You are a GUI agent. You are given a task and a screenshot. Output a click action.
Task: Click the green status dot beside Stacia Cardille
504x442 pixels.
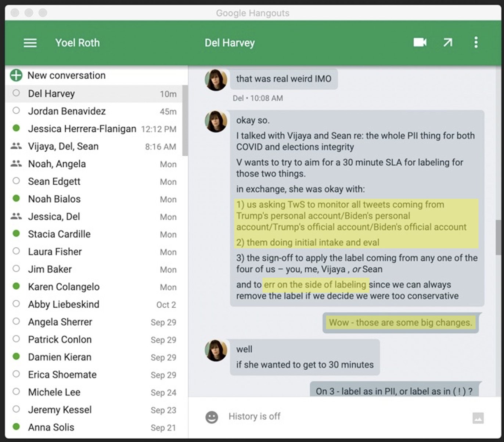pyautogui.click(x=16, y=233)
